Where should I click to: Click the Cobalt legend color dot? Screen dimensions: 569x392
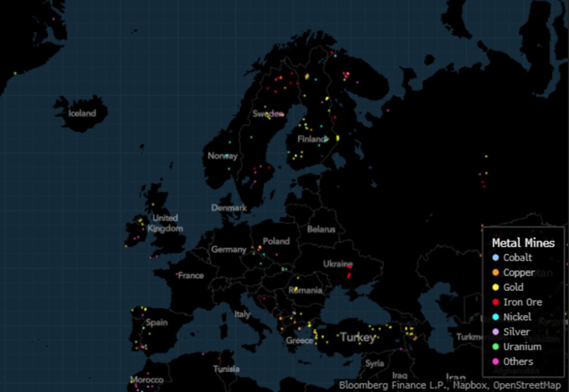[x=495, y=258]
